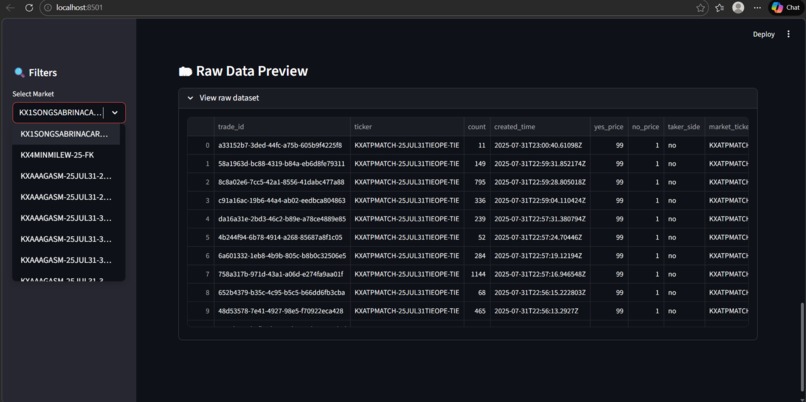Select trade_id cell 652b4379-b35c-4c95-b5c5-b66dd6fb3cba
Viewport: 806px width, 402px height.
coord(283,293)
